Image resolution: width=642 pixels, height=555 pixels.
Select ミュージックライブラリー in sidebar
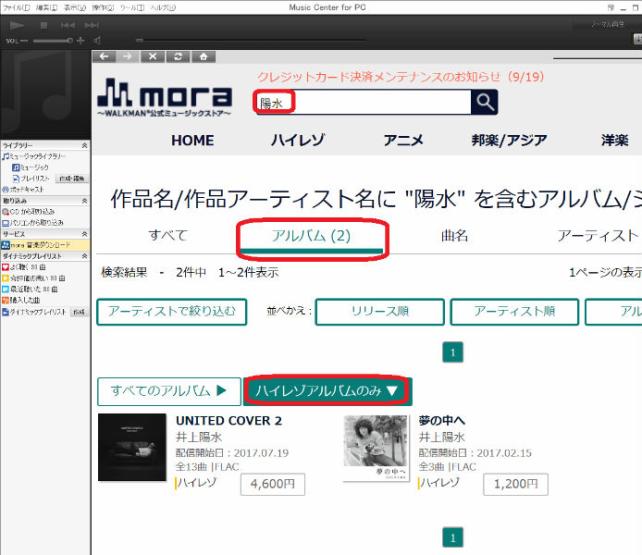coord(34,156)
